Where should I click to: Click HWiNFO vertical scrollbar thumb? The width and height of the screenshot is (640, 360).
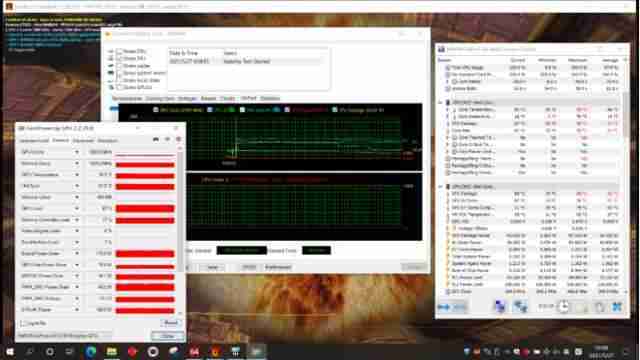click(x=625, y=114)
